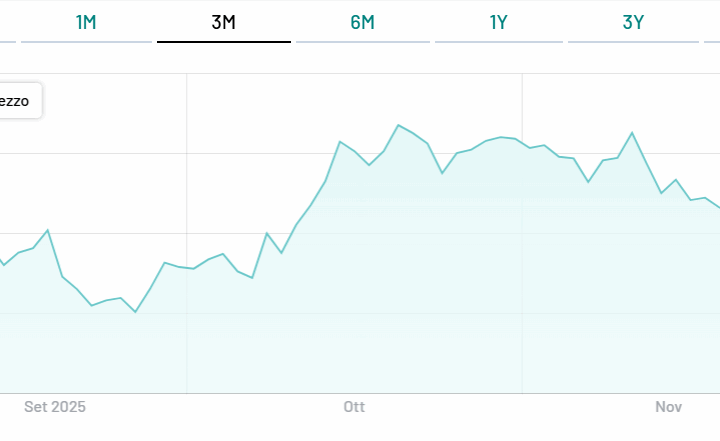Pick the sharp peak just before Nov

click(x=632, y=132)
